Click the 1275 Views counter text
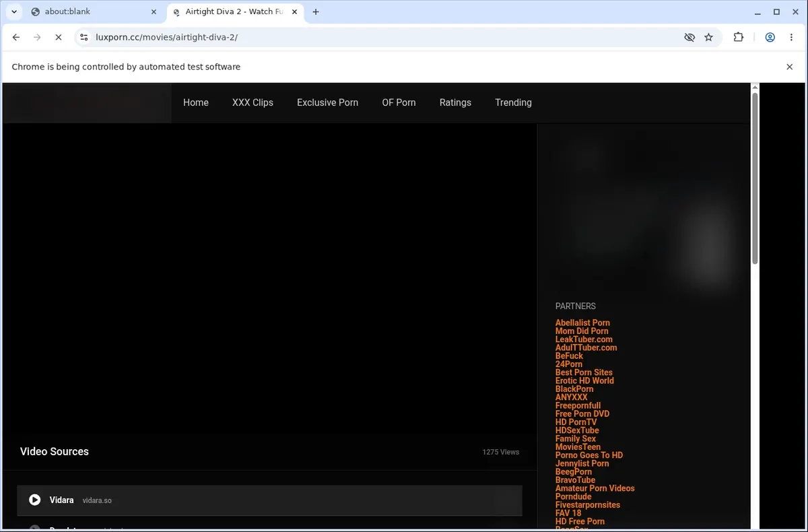Viewport: 808px width, 532px height. pos(500,452)
